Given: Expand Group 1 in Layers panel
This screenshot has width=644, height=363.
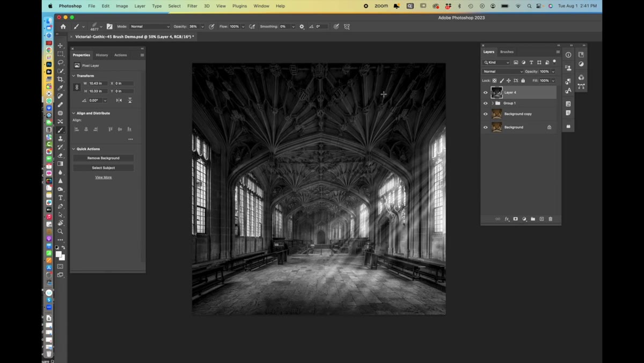Looking at the screenshot, I should coord(493,103).
